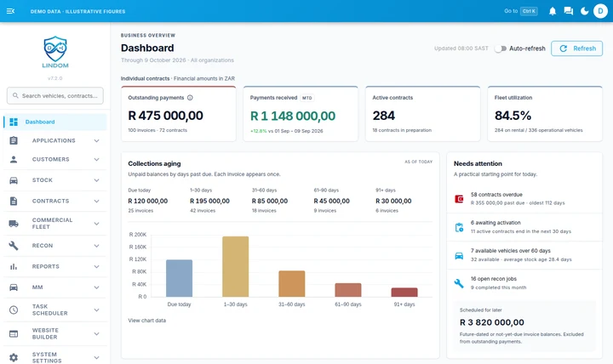Click the Go to Ctrl K shortcut
The height and width of the screenshot is (364, 613).
tap(521, 11)
